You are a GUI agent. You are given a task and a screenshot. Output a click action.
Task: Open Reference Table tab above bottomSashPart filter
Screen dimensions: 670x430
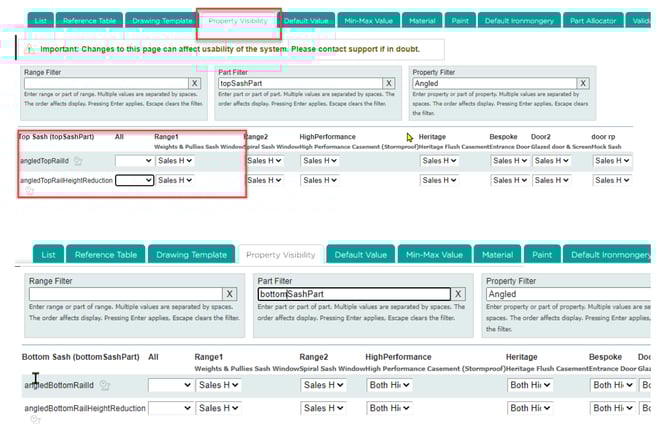click(x=107, y=255)
